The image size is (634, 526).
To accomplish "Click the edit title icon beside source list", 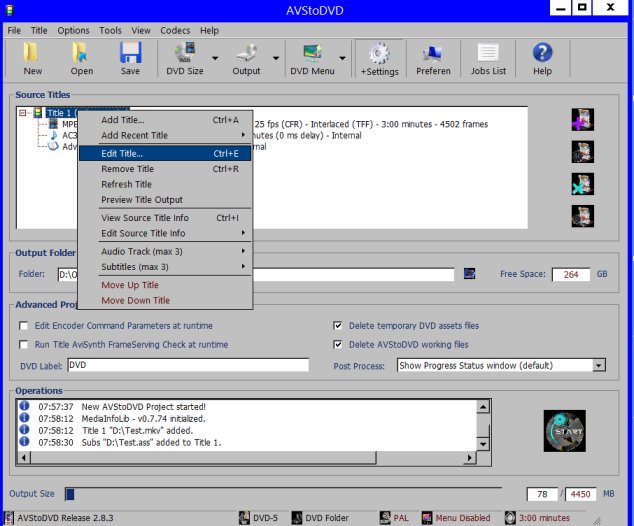I will click(x=583, y=152).
